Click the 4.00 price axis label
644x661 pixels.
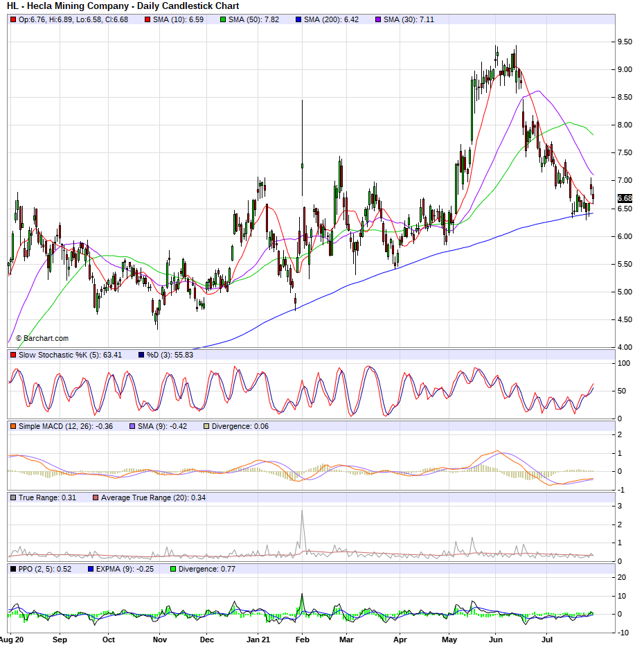[625, 347]
